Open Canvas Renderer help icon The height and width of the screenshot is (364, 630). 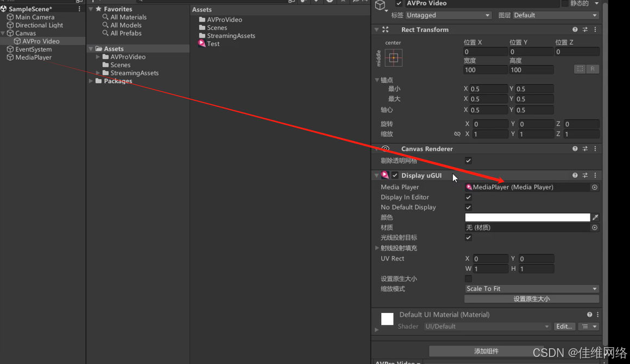(x=575, y=149)
